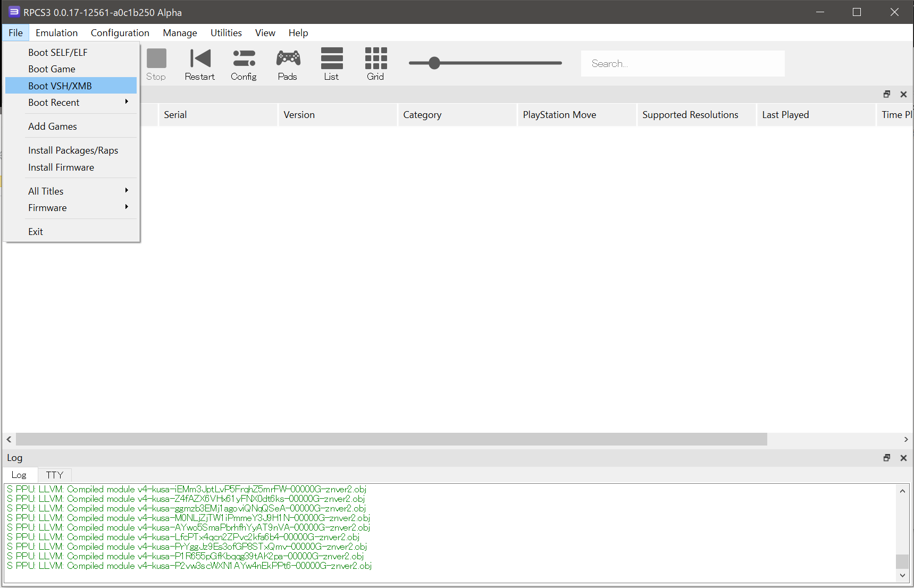This screenshot has height=588, width=914.
Task: Click horizontal scrollbar left arrow
Action: [9, 439]
